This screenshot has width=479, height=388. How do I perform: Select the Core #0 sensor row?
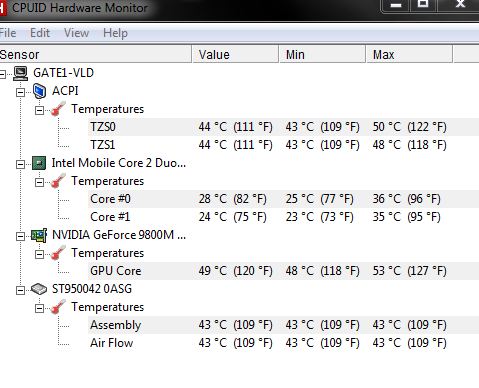pos(283,199)
